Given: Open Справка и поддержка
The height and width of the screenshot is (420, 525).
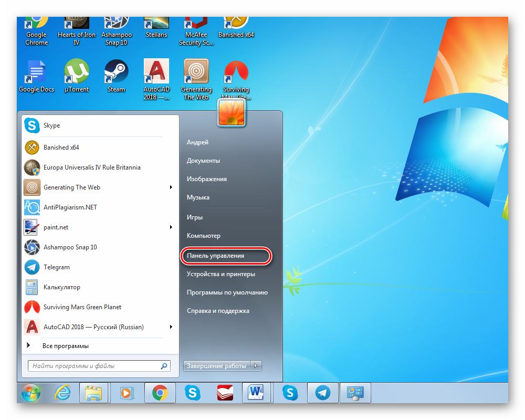Looking at the screenshot, I should point(218,311).
